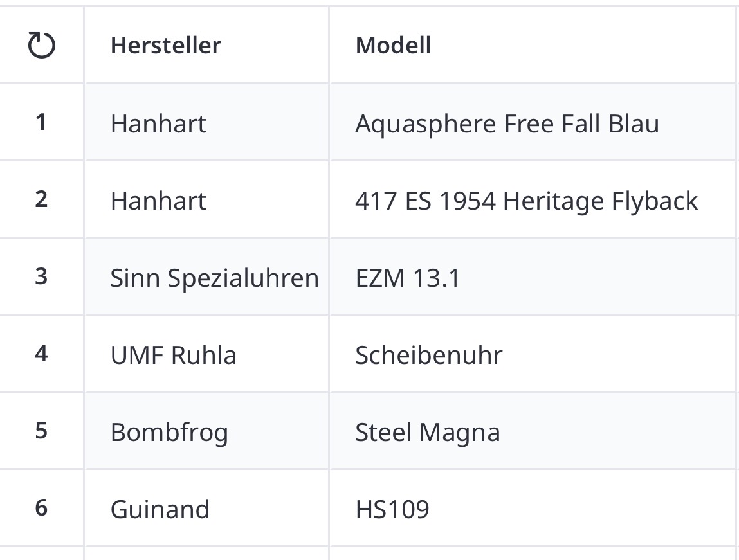Sort table by Modell column header
739x560 pixels.
[393, 46]
